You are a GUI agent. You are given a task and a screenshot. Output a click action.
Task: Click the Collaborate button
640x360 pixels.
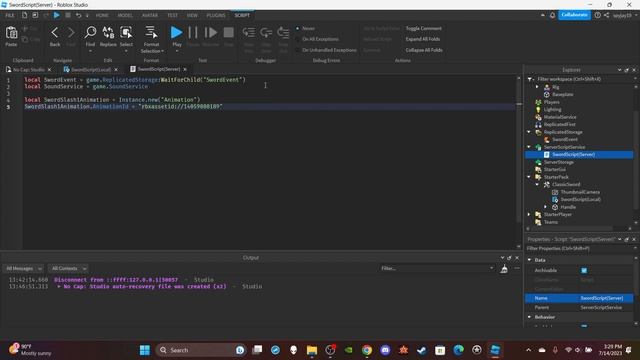pos(574,15)
